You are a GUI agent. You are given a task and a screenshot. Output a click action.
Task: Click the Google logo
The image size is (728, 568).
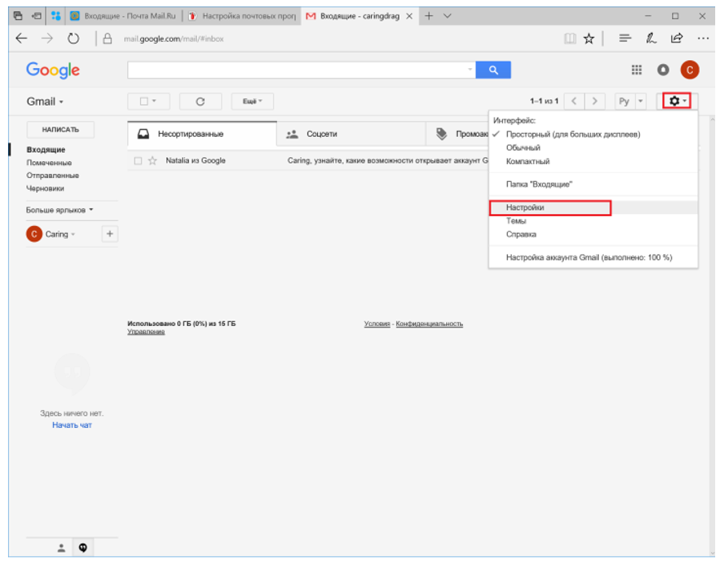click(x=53, y=70)
